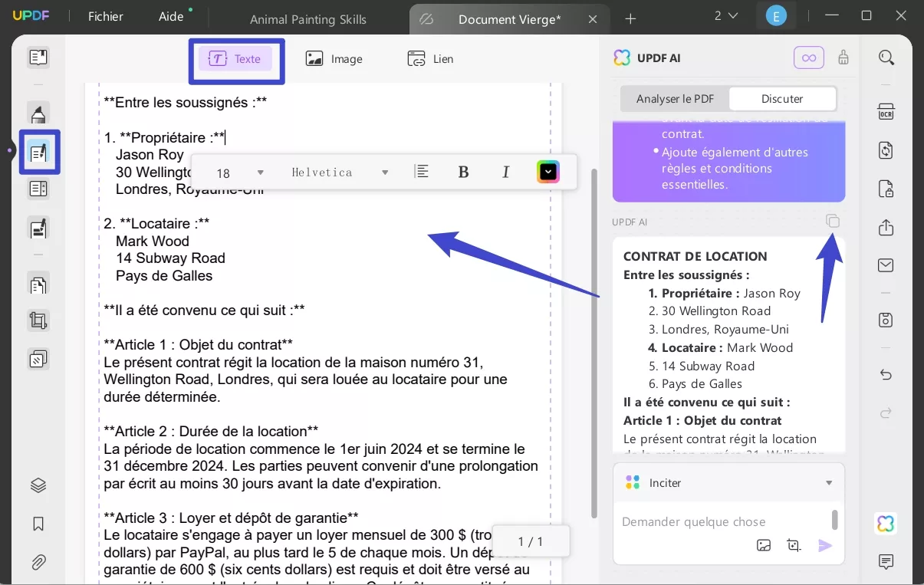Open the search icon in the right sidebar

coord(886,58)
